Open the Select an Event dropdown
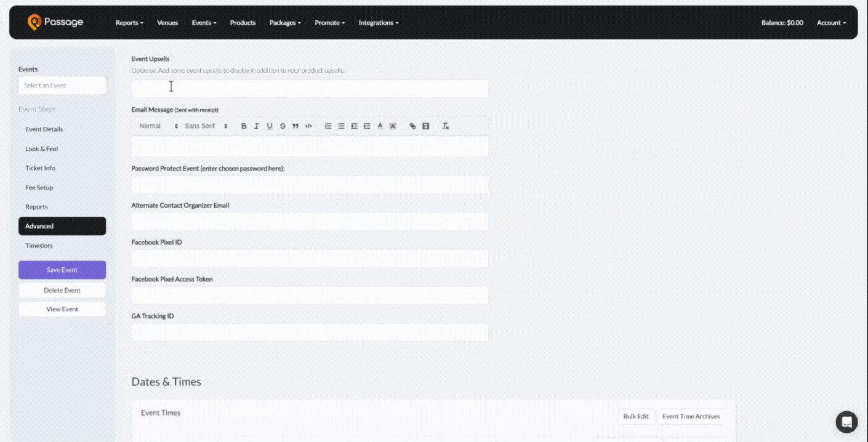Image resolution: width=868 pixels, height=442 pixels. pos(62,86)
